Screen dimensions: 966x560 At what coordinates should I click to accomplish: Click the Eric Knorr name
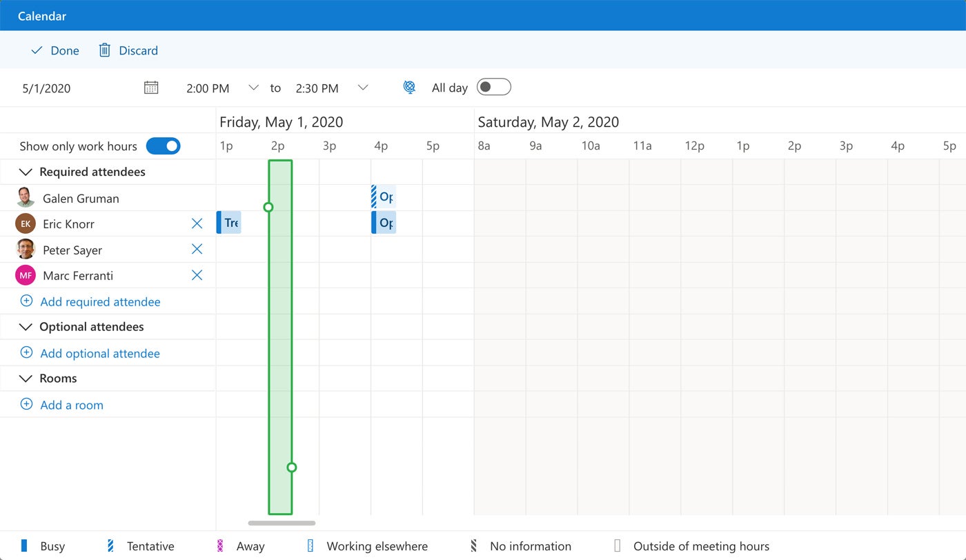click(x=68, y=224)
